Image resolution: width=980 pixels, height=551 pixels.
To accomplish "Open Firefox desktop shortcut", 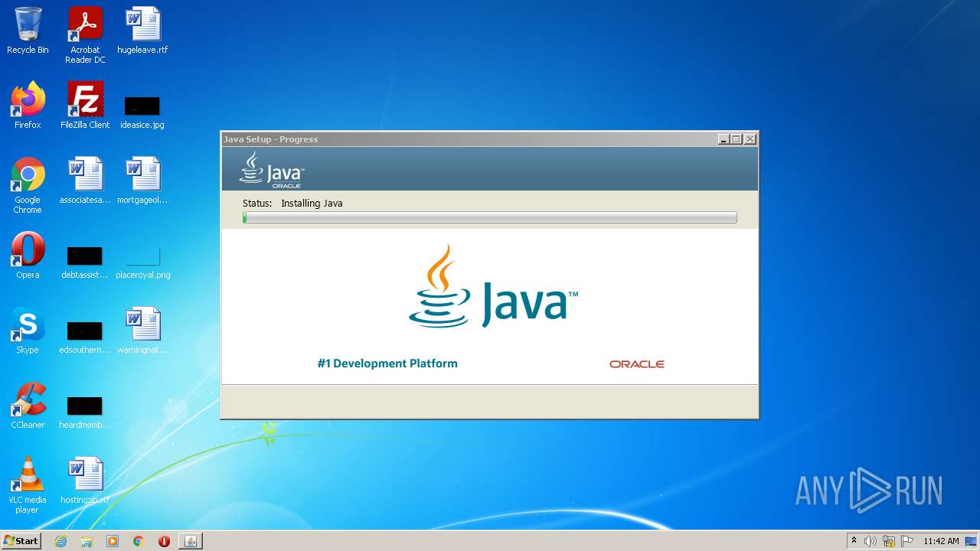I will 28,106.
